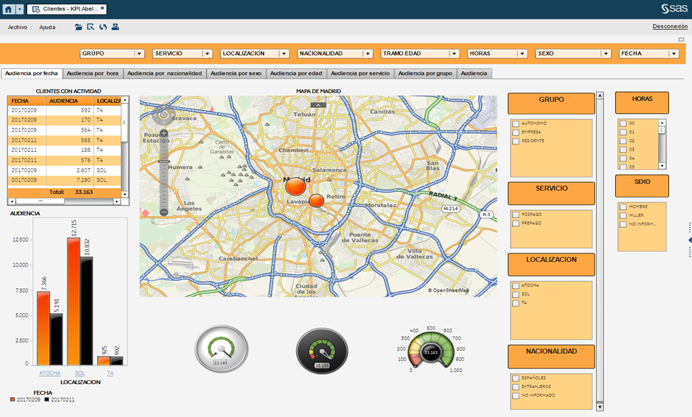Click the Desconexión link

pyautogui.click(x=670, y=26)
